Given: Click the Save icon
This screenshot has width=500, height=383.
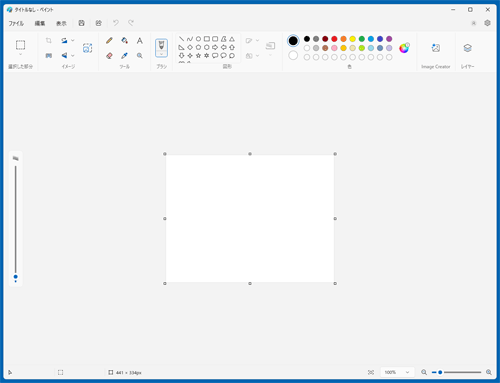Looking at the screenshot, I should [x=81, y=23].
